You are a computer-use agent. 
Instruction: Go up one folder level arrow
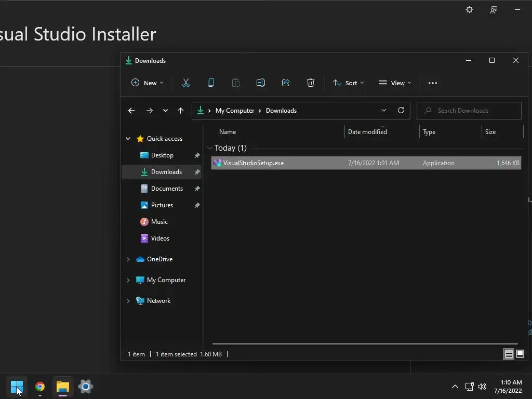pos(180,111)
